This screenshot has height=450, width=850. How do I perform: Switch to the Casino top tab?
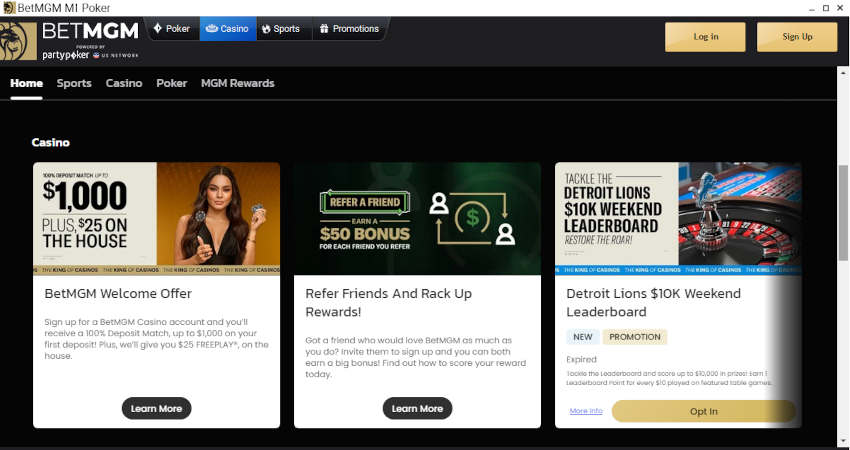228,29
